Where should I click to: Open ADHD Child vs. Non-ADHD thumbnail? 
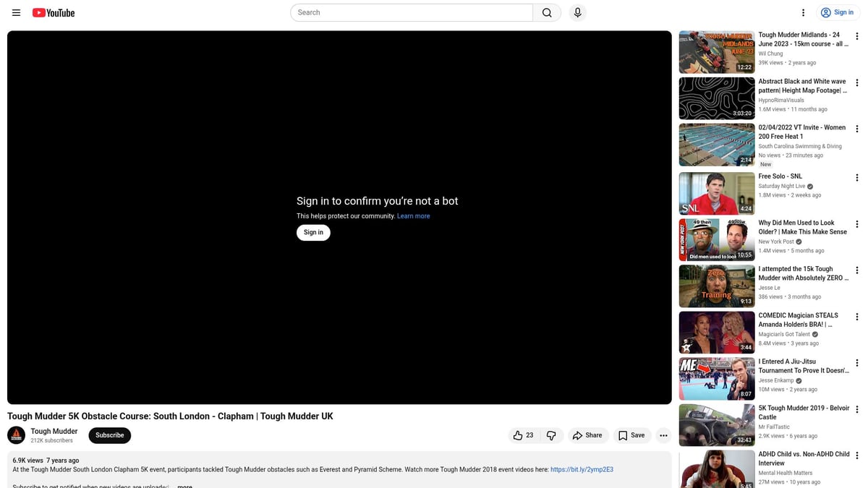pyautogui.click(x=717, y=470)
